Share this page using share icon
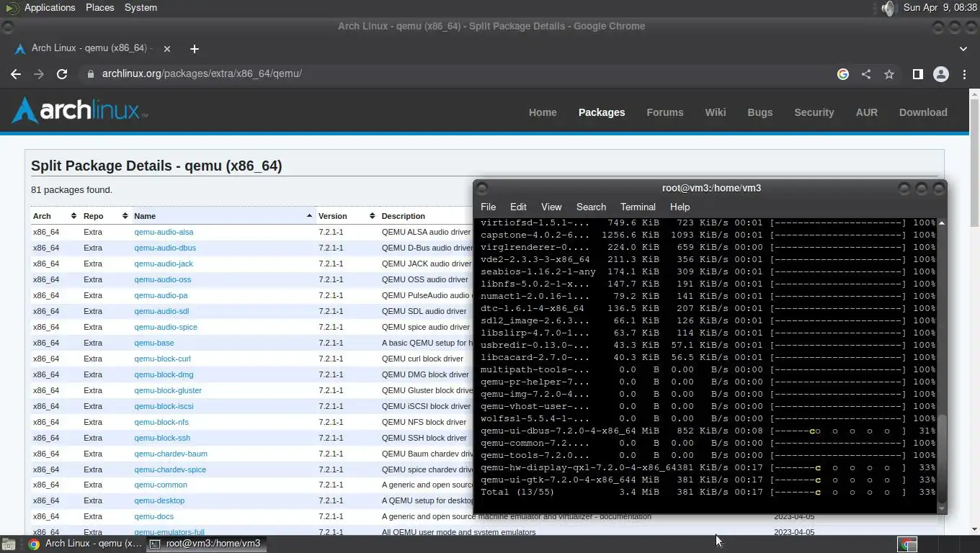The image size is (980, 553). [866, 74]
